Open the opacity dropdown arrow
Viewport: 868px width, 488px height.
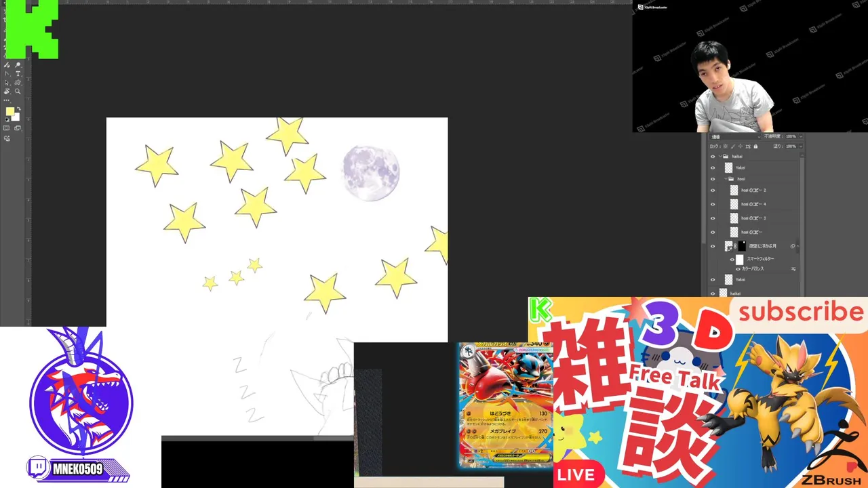tap(800, 136)
